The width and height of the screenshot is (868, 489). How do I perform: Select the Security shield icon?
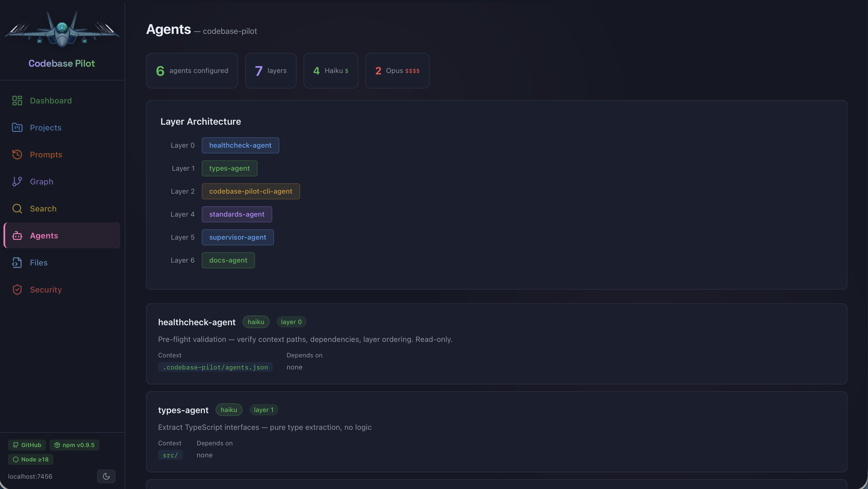coord(17,289)
